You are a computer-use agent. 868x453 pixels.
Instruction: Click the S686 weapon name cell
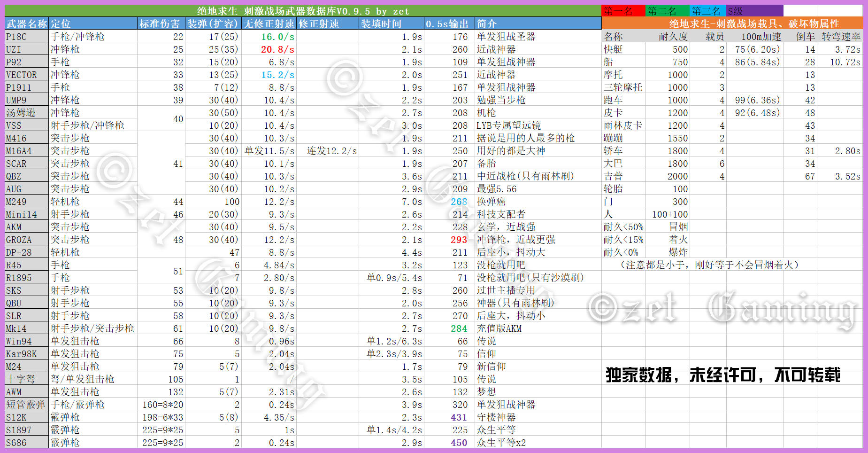pyautogui.click(x=27, y=443)
